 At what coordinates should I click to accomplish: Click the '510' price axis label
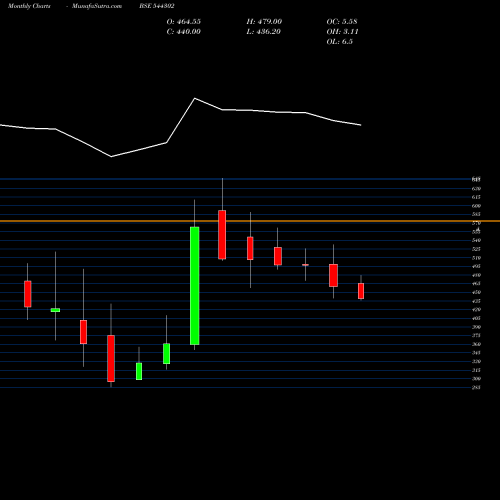click(x=476, y=258)
